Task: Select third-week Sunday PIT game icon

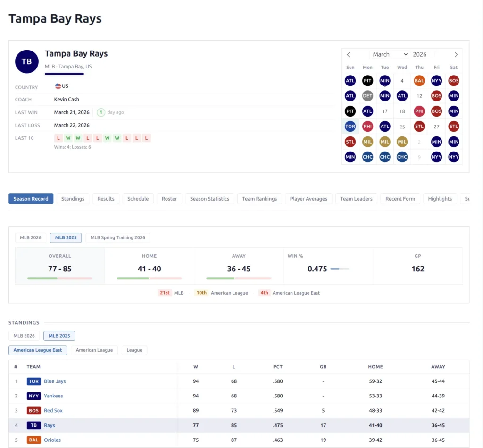Action: tap(350, 111)
